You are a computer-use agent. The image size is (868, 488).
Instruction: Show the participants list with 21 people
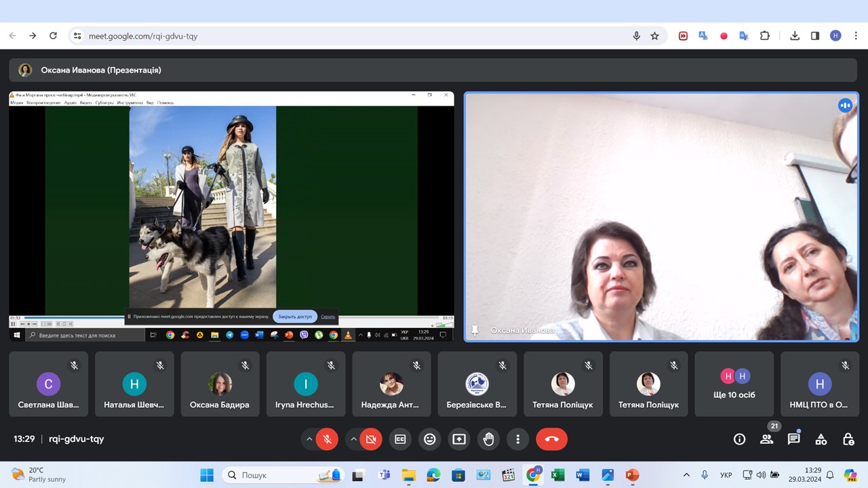[766, 439]
